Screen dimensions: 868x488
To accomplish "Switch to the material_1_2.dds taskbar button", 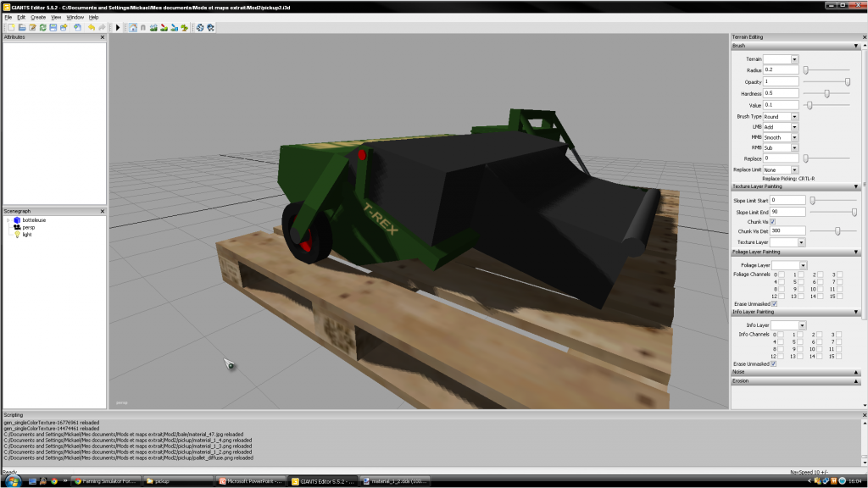I will [x=395, y=481].
